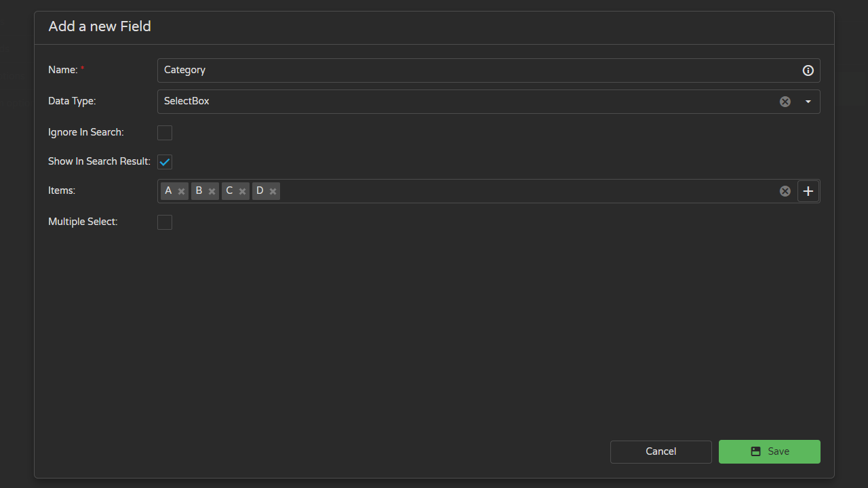The height and width of the screenshot is (488, 868).
Task: Clear the Data Type SelectBox value
Action: pos(785,102)
